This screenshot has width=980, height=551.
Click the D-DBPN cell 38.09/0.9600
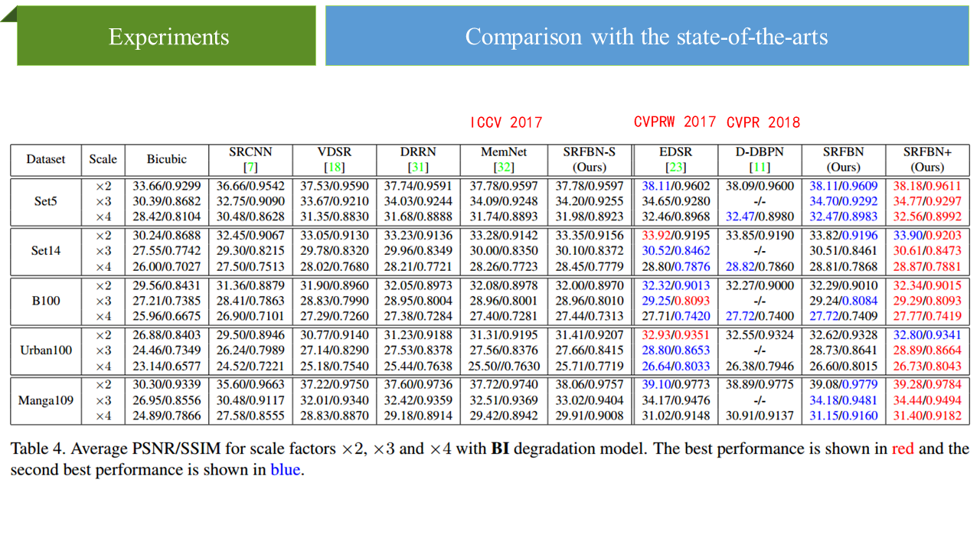pyautogui.click(x=759, y=185)
